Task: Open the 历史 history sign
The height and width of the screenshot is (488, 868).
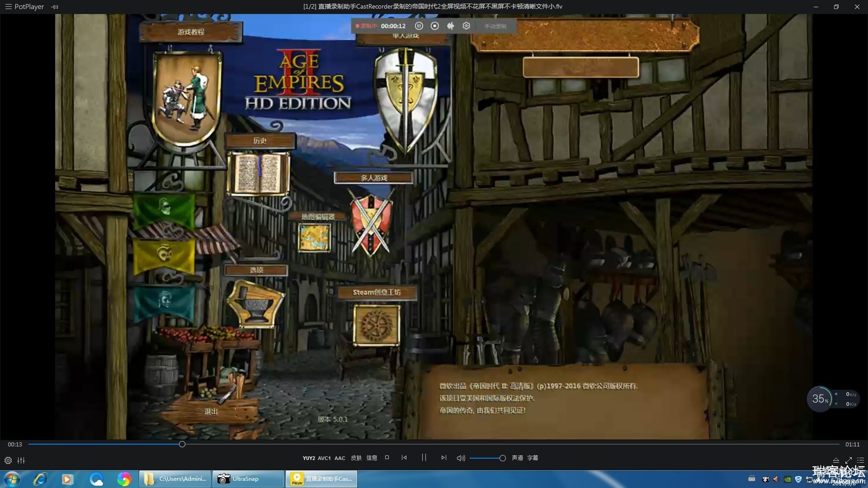Action: 260,141
